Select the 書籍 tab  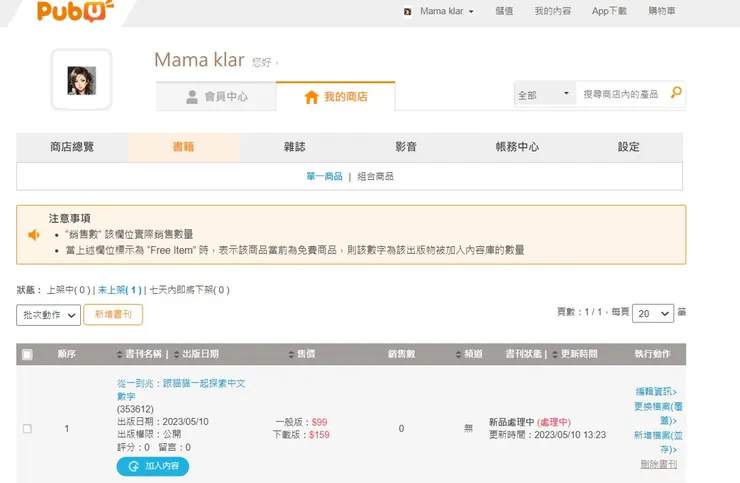tap(184, 147)
